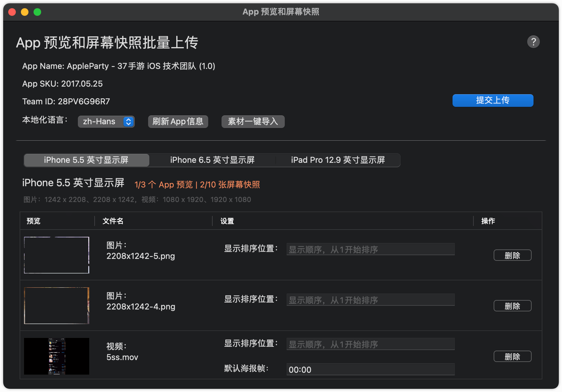Click sort order field for 5ss.mov
This screenshot has height=392, width=562.
(370, 344)
